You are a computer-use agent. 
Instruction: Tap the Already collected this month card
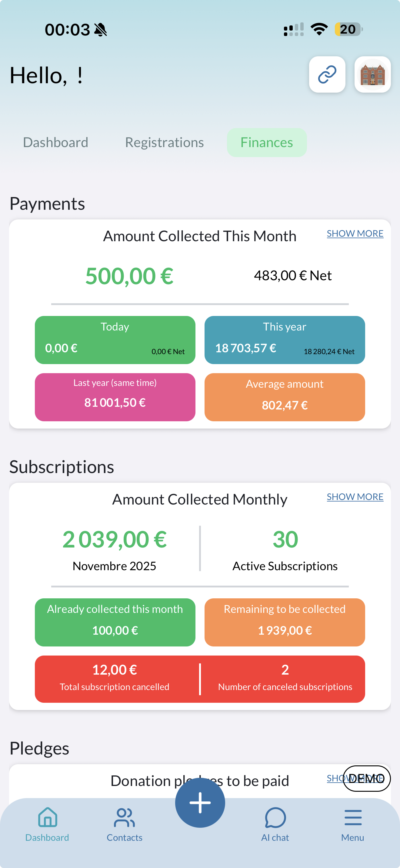115,622
